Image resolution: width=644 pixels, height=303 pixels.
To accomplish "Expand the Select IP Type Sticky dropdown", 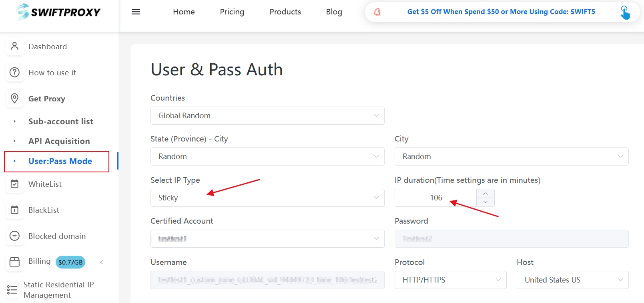I will coord(267,198).
